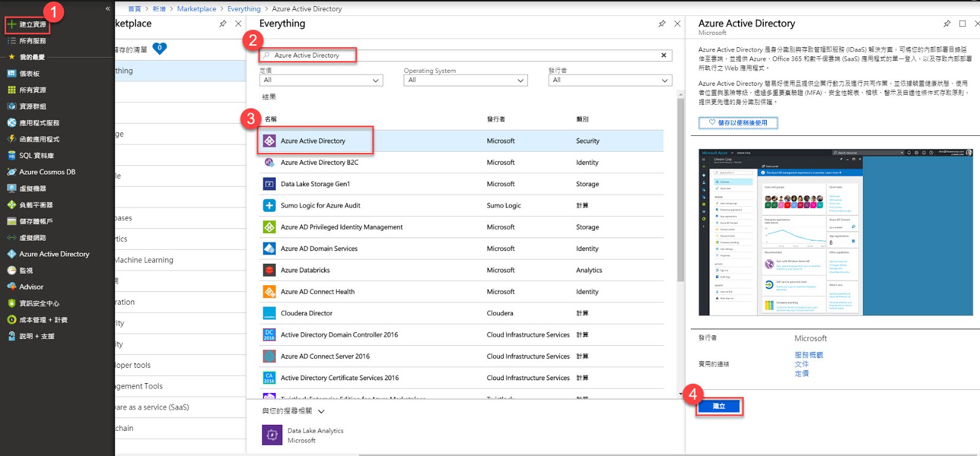Select Azure AD Connect Server 2016 result
Screen dimensions: 980x456
[x=461, y=356]
